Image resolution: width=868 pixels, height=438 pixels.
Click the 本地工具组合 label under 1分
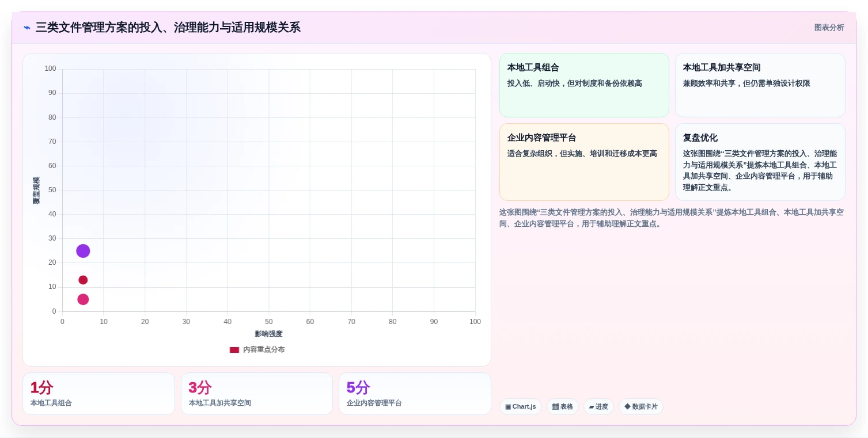[51, 403]
